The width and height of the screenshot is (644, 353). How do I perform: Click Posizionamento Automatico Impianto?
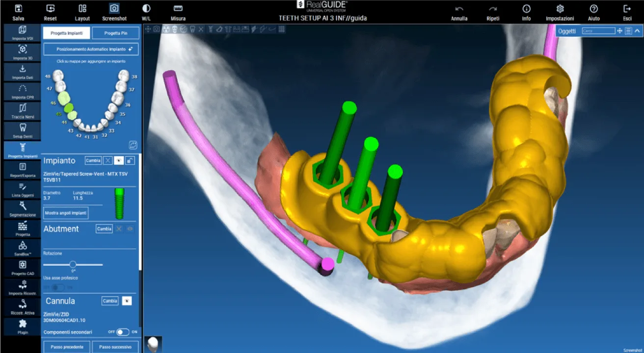[91, 49]
